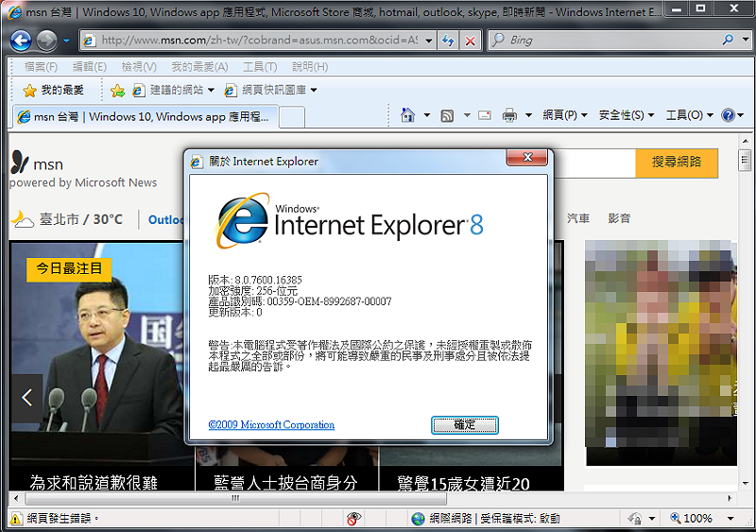Click the page error warning icon in status bar
The height and width of the screenshot is (532, 756).
[16, 519]
